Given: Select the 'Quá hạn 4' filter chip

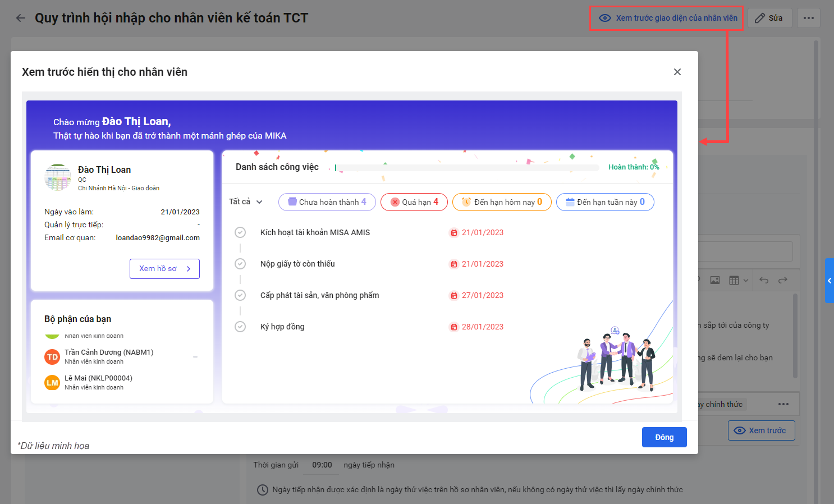Looking at the screenshot, I should pyautogui.click(x=414, y=201).
